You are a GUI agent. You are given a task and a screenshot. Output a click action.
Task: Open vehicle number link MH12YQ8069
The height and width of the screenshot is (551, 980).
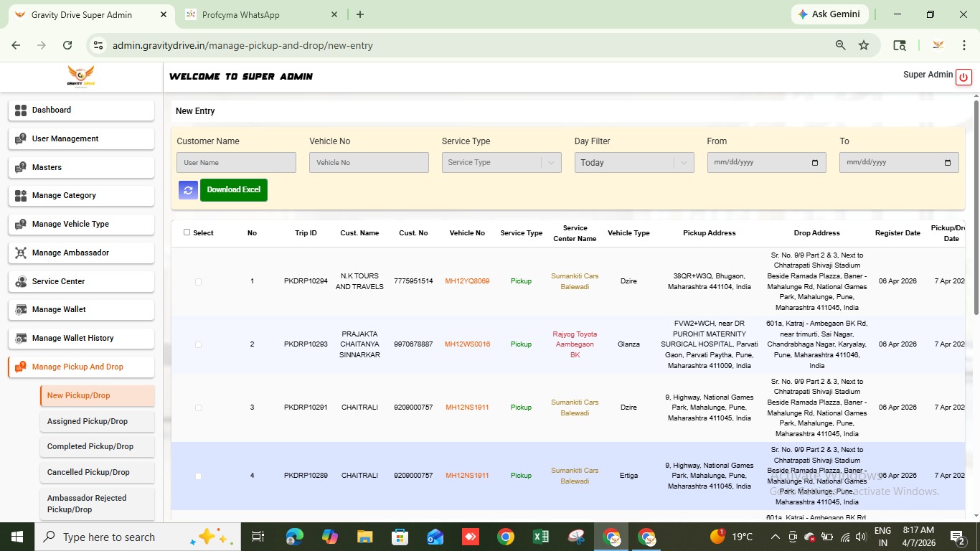tap(467, 281)
